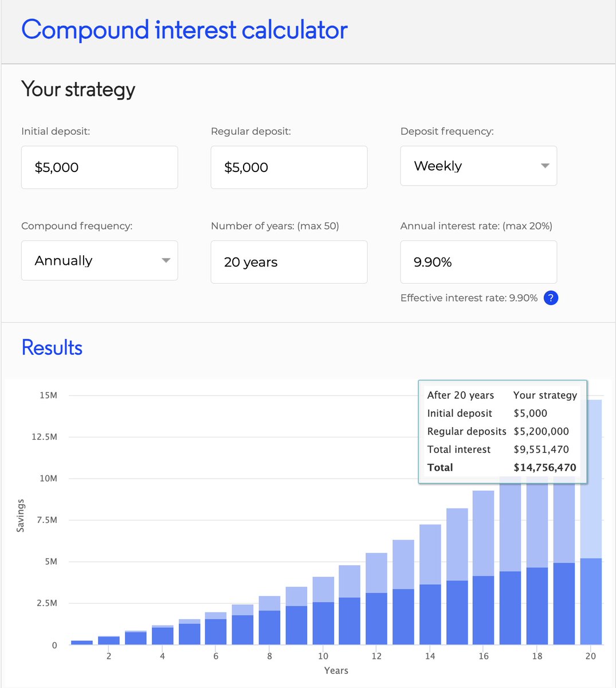616x688 pixels.
Task: Click the Regular deposit input field
Action: point(289,167)
